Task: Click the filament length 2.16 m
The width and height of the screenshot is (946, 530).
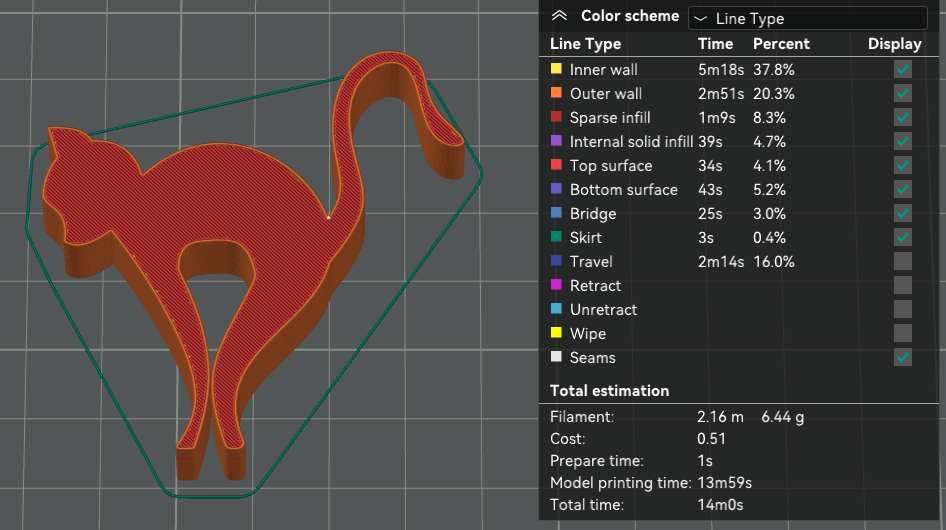Action: [720, 417]
